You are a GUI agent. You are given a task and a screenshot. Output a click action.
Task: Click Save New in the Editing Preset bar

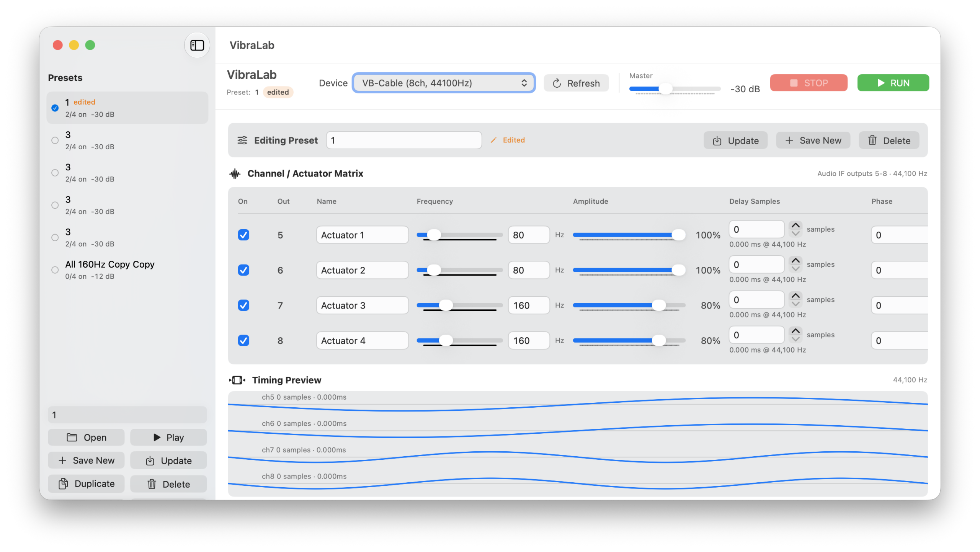click(x=812, y=140)
